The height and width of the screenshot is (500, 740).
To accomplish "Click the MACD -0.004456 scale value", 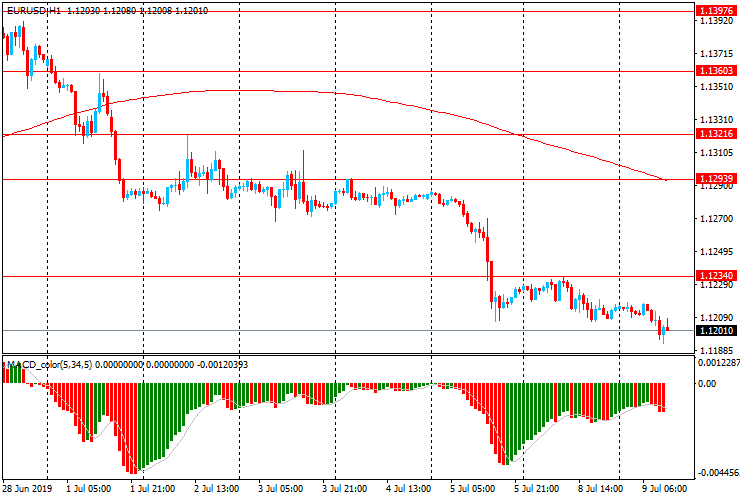I will coord(719,473).
